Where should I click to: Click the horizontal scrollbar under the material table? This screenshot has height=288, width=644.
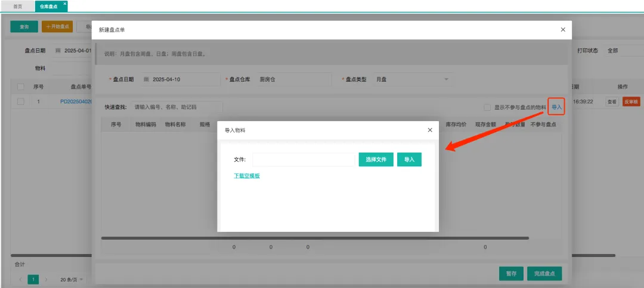(x=315, y=238)
